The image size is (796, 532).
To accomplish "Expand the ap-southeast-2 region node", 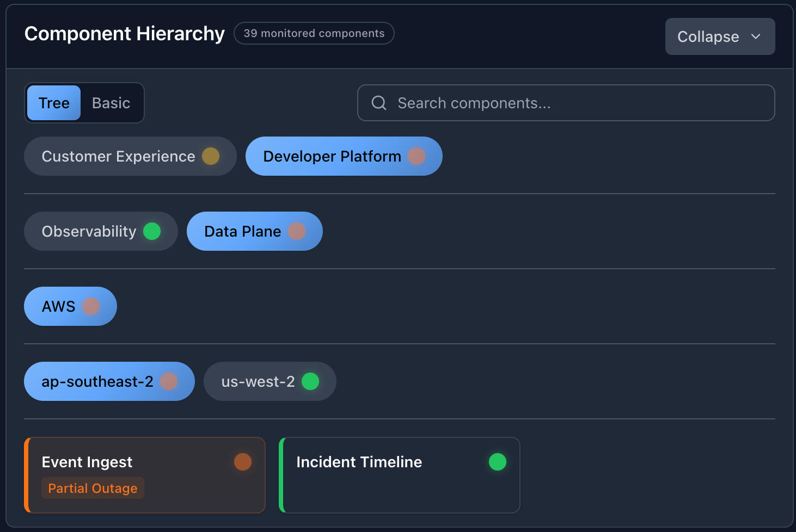I will click(x=97, y=381).
